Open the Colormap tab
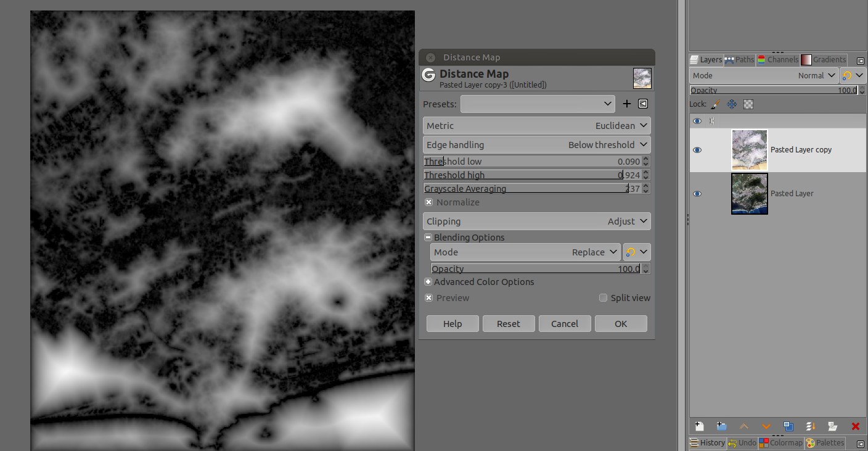The width and height of the screenshot is (868, 451). pyautogui.click(x=781, y=443)
